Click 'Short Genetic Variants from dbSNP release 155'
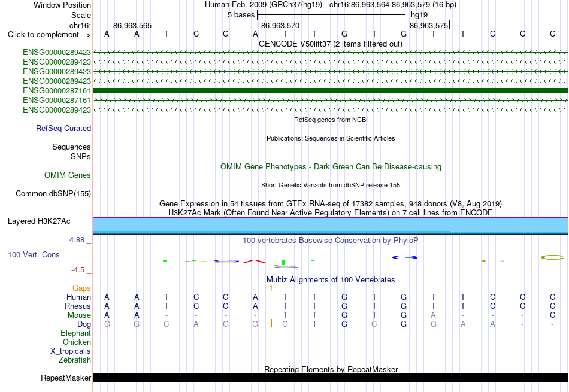The image size is (569, 392). (331, 185)
